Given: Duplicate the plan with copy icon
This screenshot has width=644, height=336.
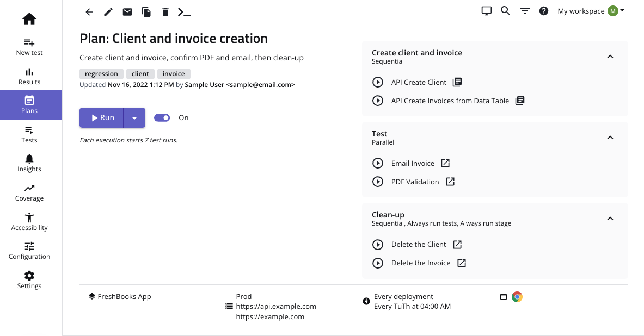Looking at the screenshot, I should pos(146,12).
